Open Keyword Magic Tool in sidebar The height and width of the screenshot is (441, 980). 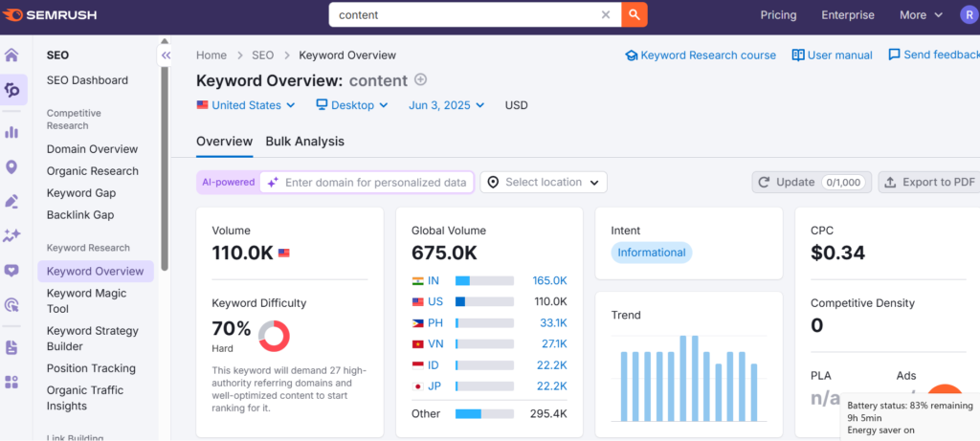tap(87, 301)
